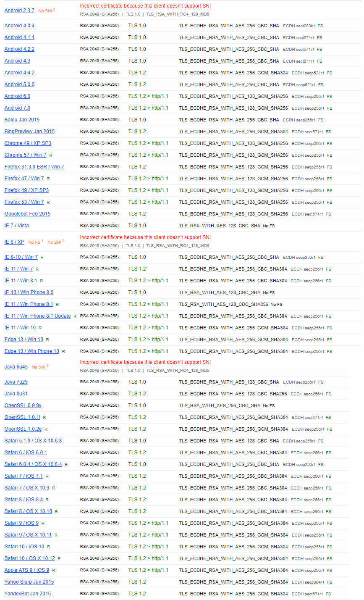Click the Yahoo Slurp Jan 2015 link
364x600 pixels.
pos(29,582)
